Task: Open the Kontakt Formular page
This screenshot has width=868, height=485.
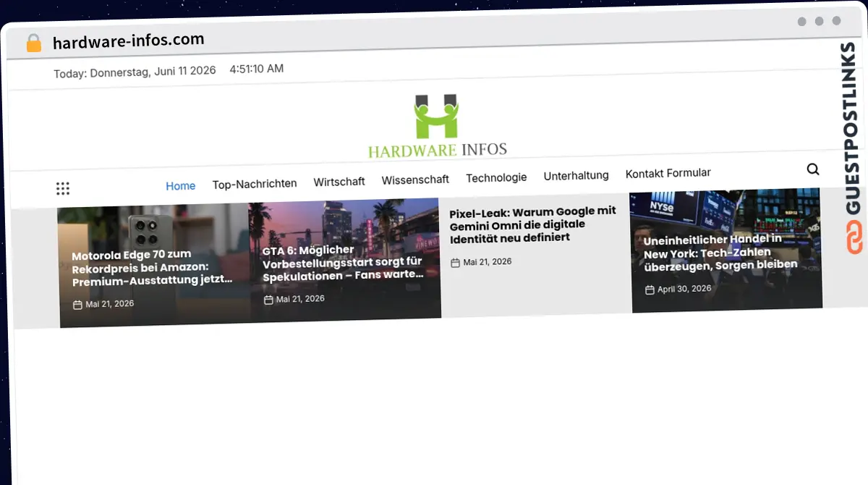Action: (x=668, y=173)
